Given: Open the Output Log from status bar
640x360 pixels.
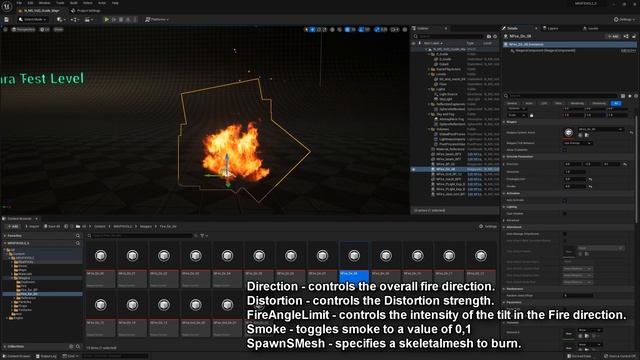Looking at the screenshot, I should coord(46,356).
